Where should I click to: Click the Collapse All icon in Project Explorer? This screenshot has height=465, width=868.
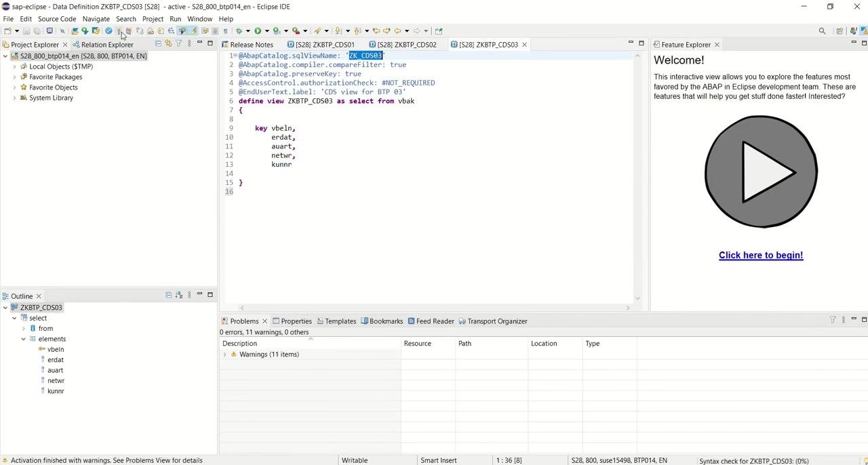point(158,43)
